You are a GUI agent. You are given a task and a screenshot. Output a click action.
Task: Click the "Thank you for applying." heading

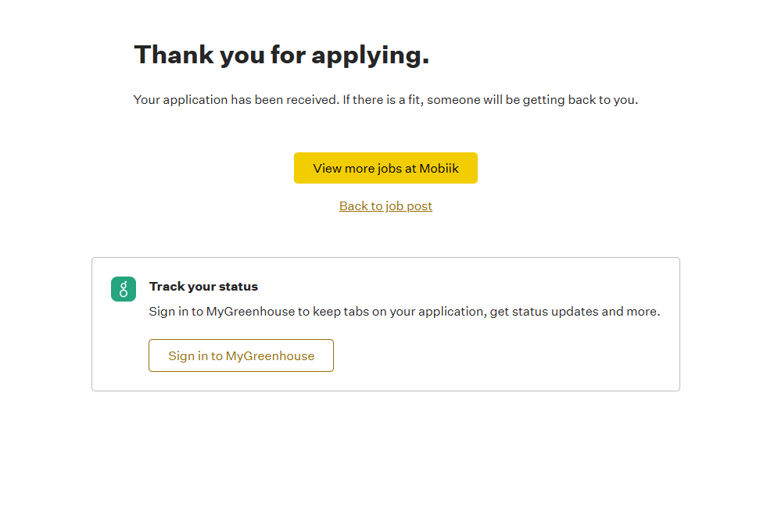[281, 55]
